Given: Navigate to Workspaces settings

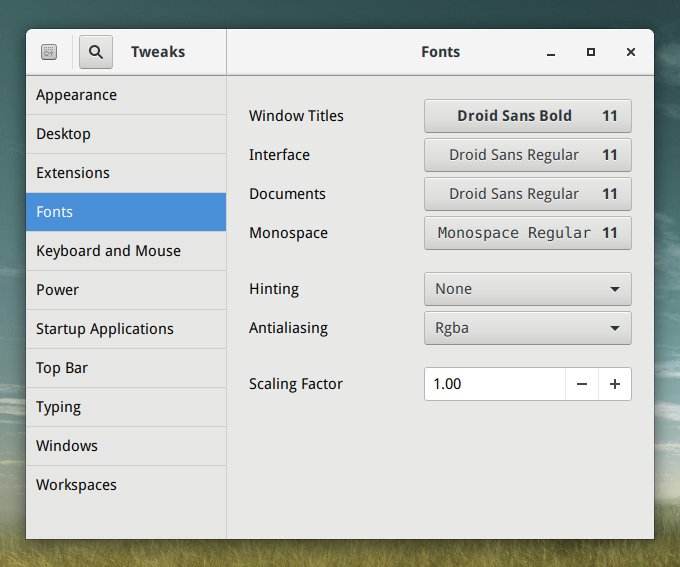Looking at the screenshot, I should click(126, 485).
